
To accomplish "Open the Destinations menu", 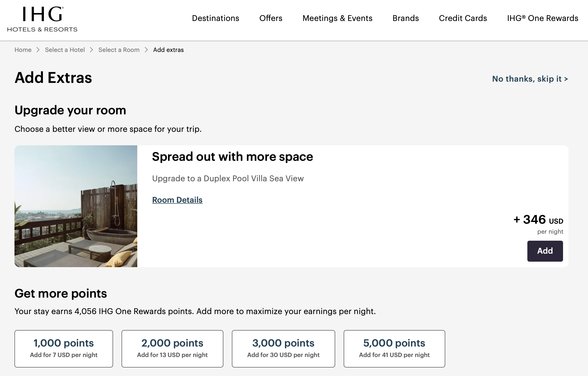I will (x=215, y=18).
